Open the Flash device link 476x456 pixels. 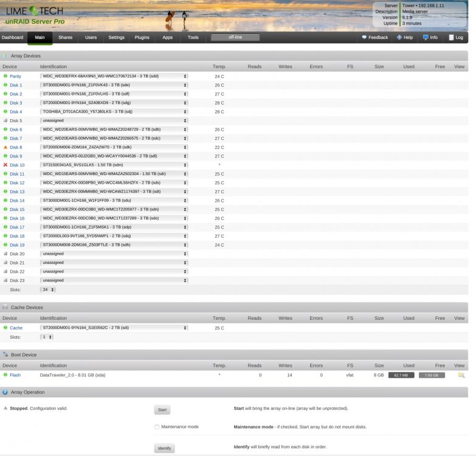pos(15,375)
